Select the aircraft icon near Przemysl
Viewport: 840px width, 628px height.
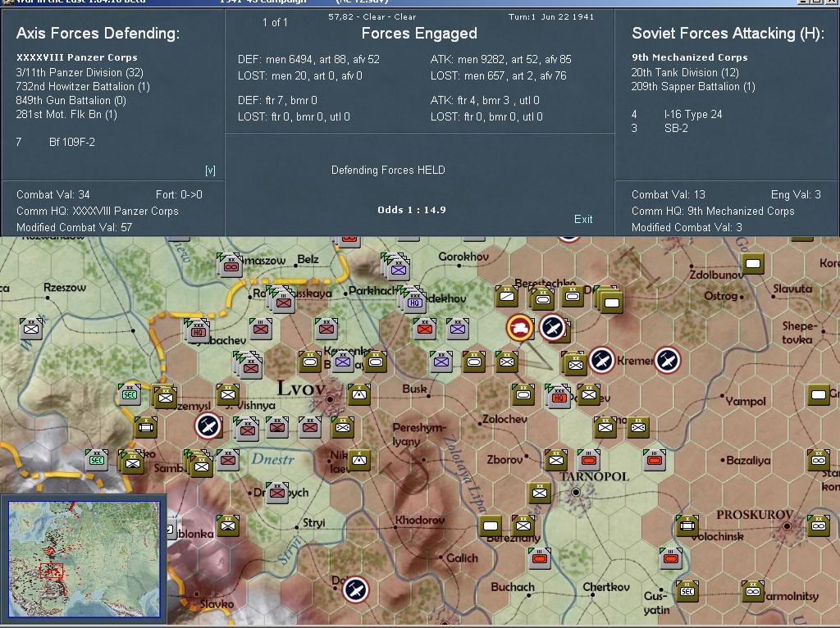pyautogui.click(x=208, y=425)
